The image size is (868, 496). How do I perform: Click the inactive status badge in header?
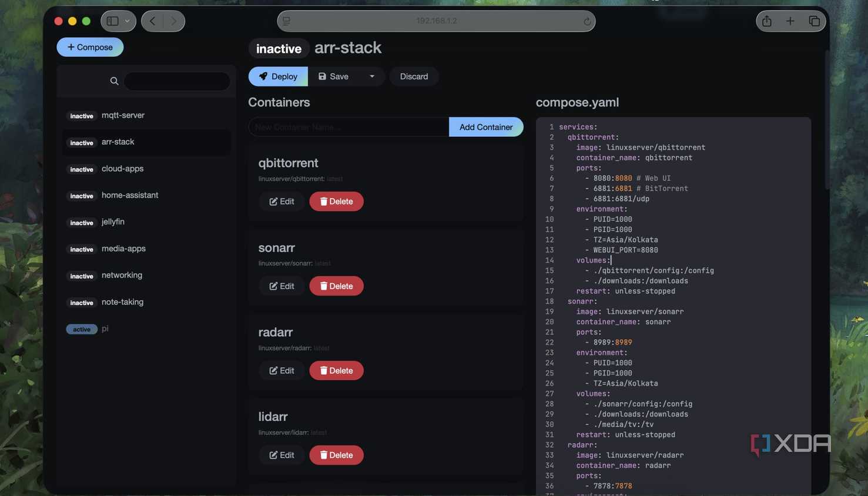point(279,49)
